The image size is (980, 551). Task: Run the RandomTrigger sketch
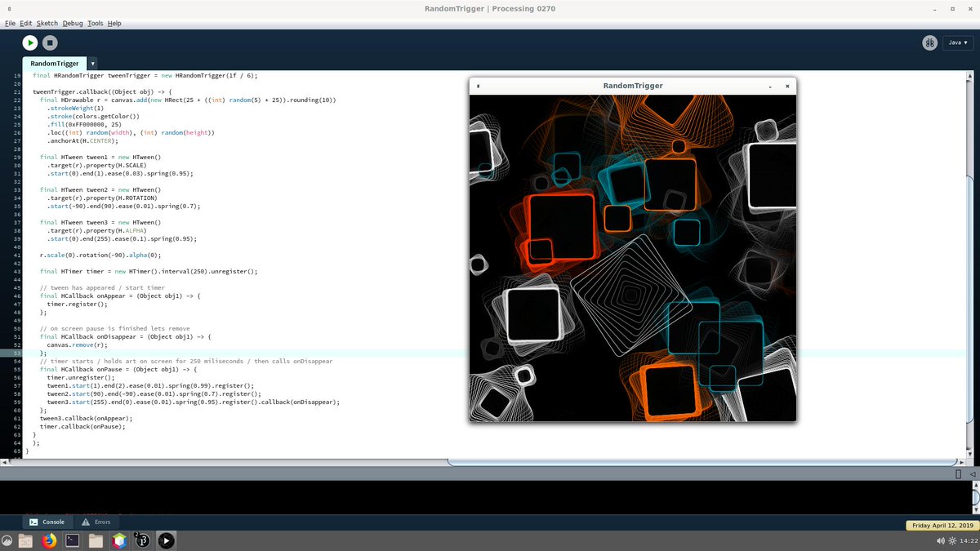(x=29, y=42)
